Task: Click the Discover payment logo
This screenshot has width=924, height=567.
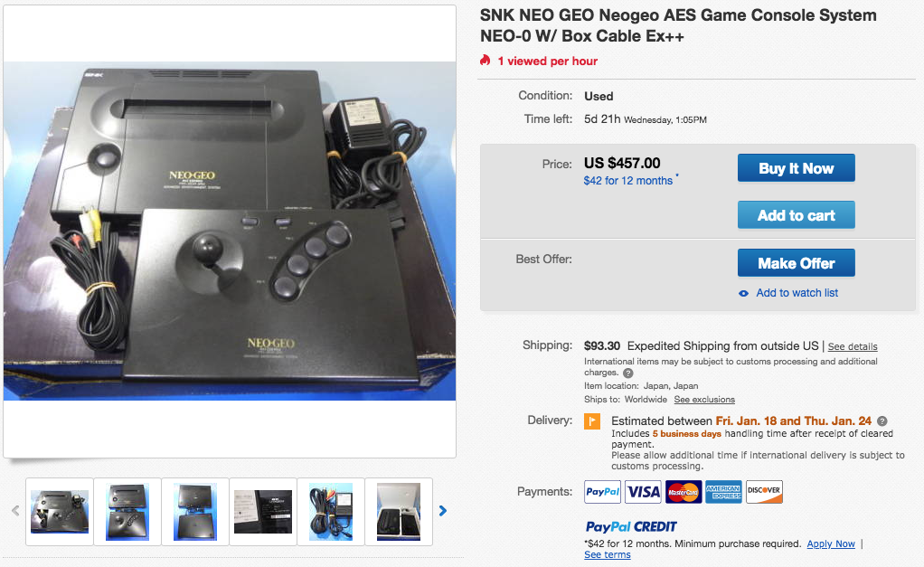Action: click(764, 492)
